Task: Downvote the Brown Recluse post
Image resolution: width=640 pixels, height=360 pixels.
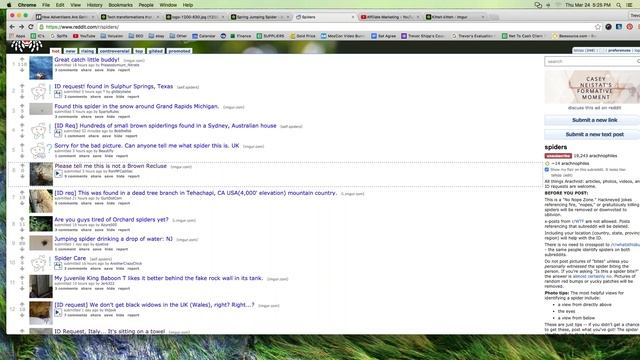Action: [22, 176]
